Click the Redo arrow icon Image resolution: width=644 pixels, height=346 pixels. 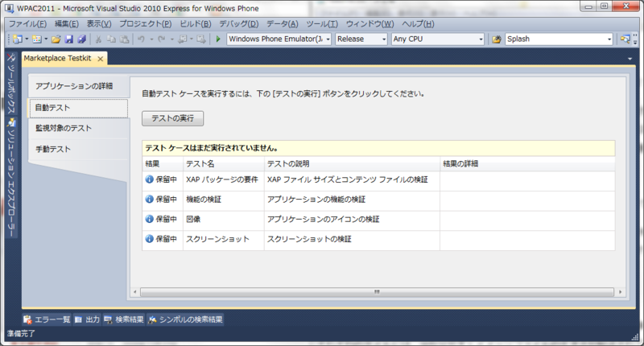coord(162,39)
